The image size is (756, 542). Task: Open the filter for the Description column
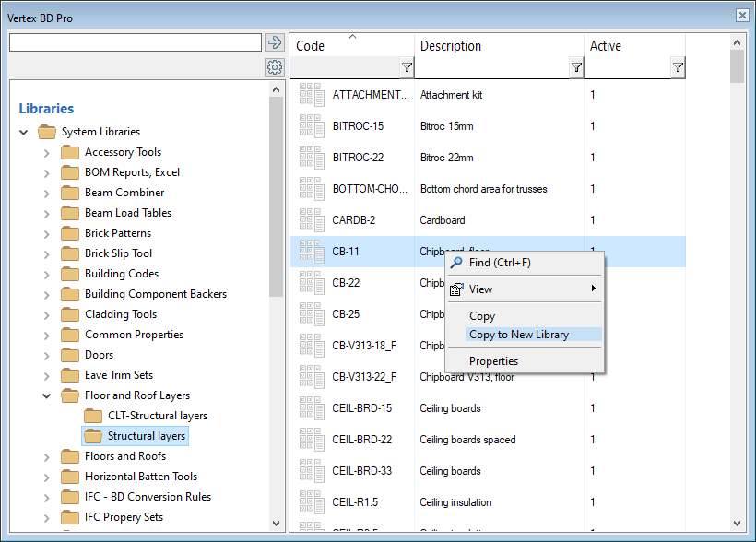(576, 66)
